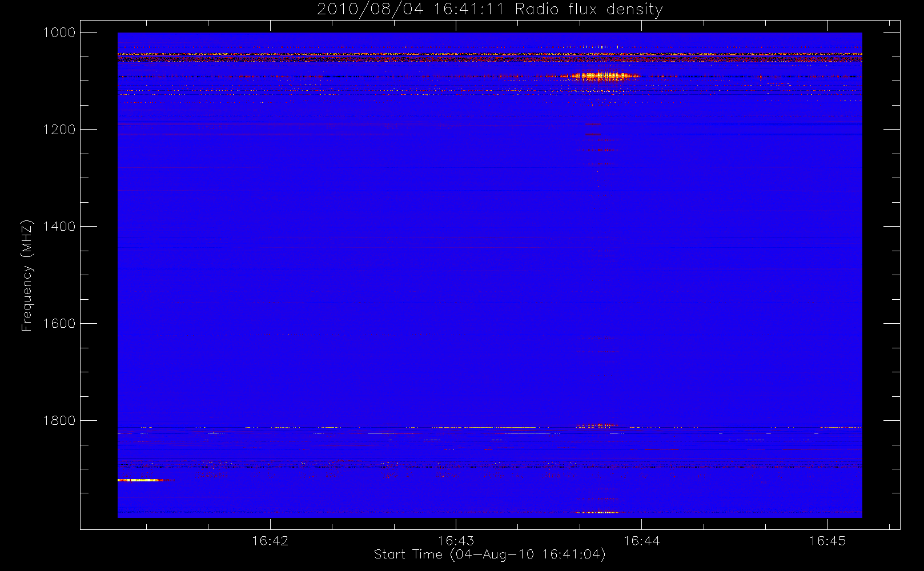
Task: Click the red-yellow spot at spectrogram bottom near 16:43:45
Action: coord(597,512)
